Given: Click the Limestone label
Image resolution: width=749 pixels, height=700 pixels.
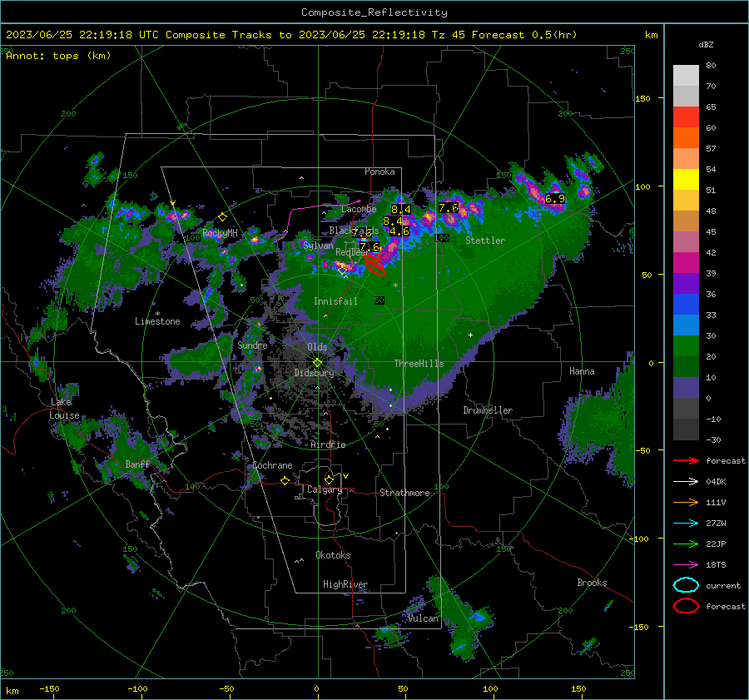Looking at the screenshot, I should (x=157, y=321).
